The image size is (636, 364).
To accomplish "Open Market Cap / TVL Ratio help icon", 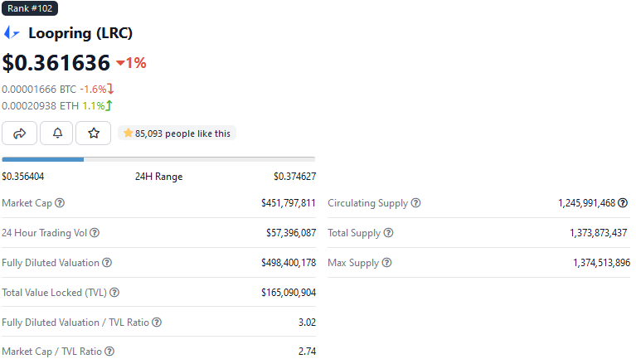I will click(109, 352).
